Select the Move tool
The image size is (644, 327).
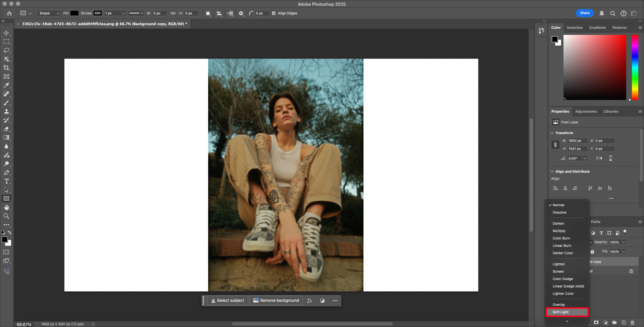point(7,33)
